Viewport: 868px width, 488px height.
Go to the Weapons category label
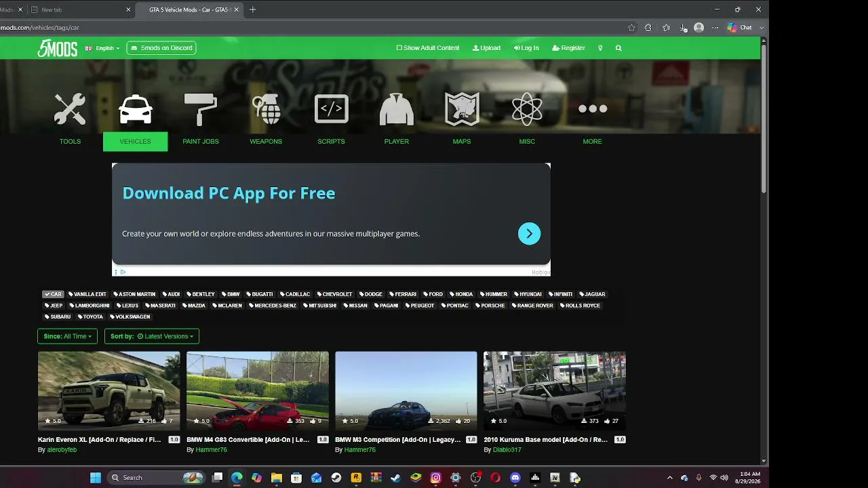point(266,142)
